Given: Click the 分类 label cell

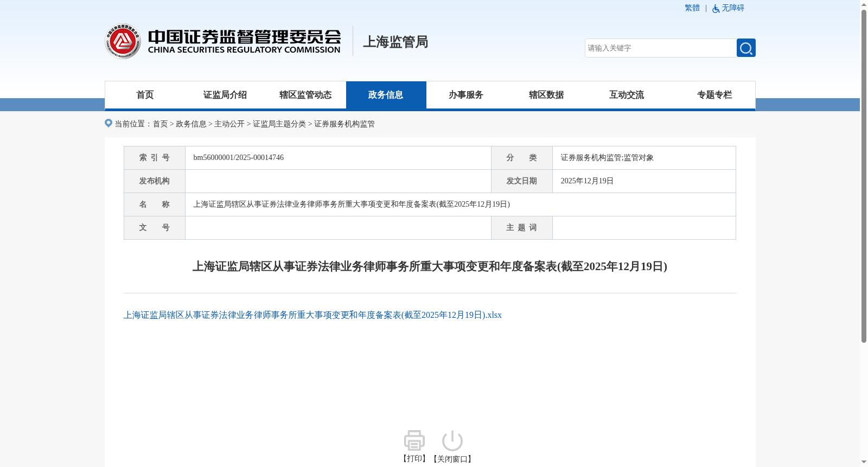Looking at the screenshot, I should [522, 158].
